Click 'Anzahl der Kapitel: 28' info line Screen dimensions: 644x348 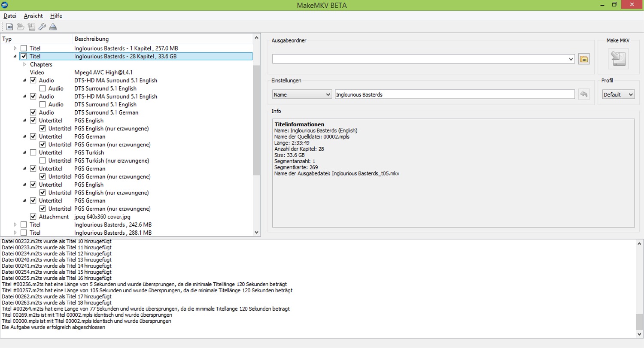299,149
